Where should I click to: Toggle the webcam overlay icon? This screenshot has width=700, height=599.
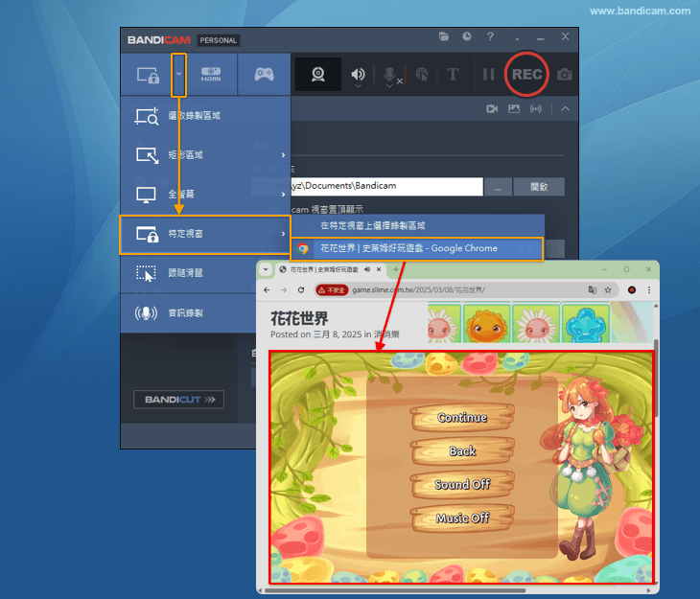point(319,74)
